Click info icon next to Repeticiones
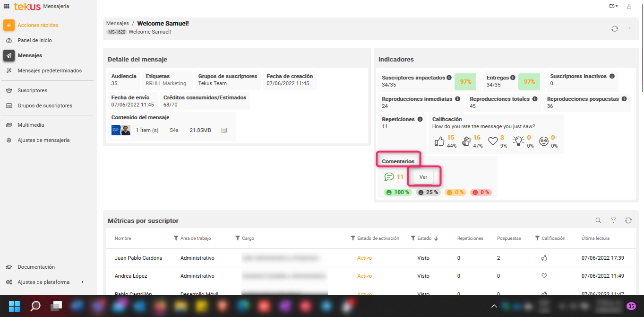The height and width of the screenshot is (317, 644). 420,120
